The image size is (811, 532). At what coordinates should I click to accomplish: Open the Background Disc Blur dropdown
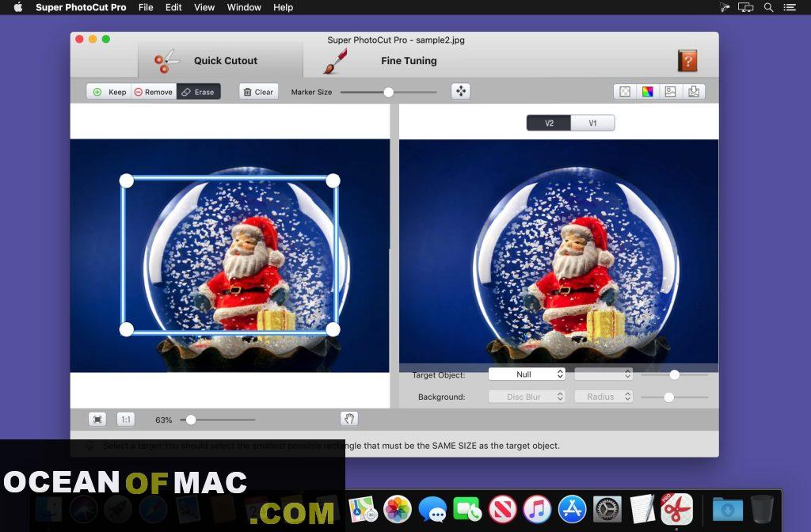point(527,397)
